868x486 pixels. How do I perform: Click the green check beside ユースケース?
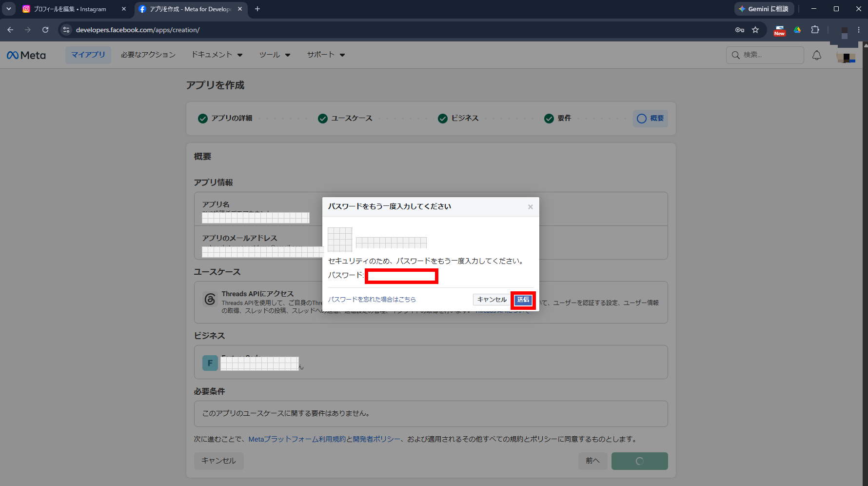coord(323,119)
